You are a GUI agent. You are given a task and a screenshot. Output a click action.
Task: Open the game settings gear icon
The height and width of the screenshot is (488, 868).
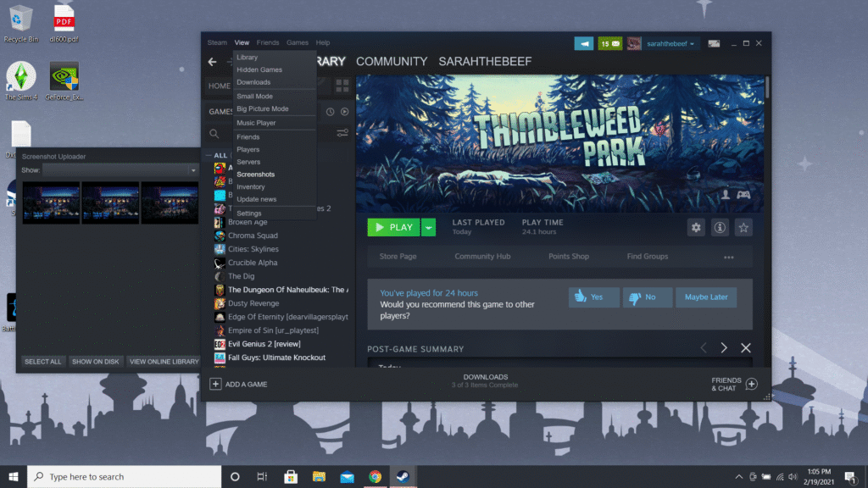(697, 227)
